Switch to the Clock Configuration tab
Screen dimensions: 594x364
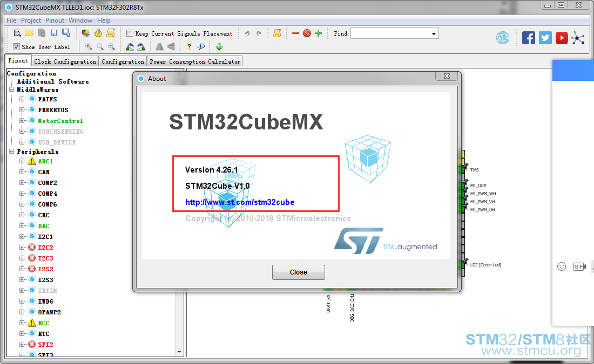tap(65, 61)
